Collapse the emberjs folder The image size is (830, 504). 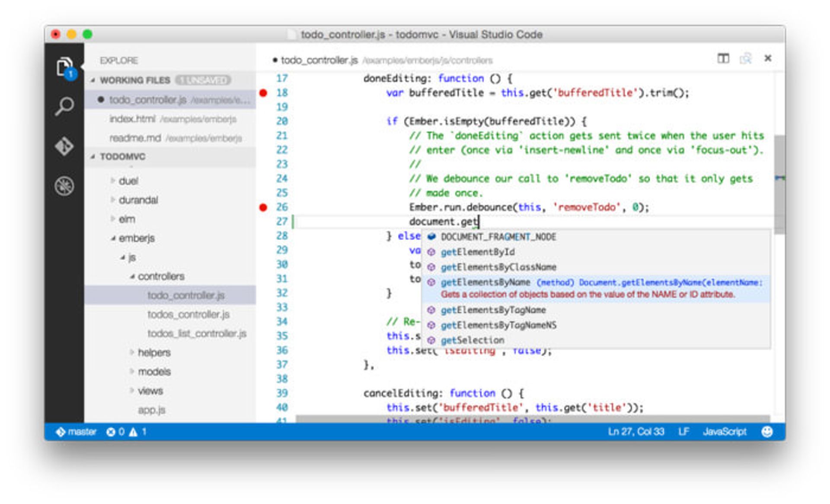pyautogui.click(x=113, y=238)
